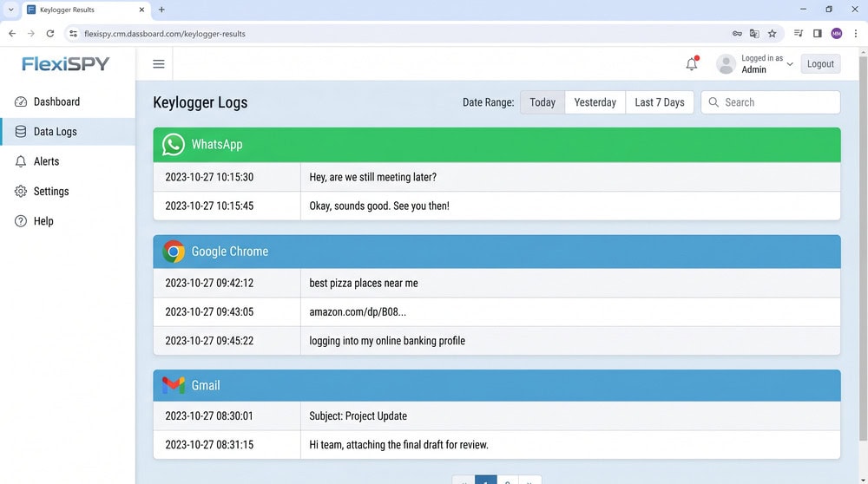
Task: Expand the Logged in as Admin dropdown
Action: point(790,64)
